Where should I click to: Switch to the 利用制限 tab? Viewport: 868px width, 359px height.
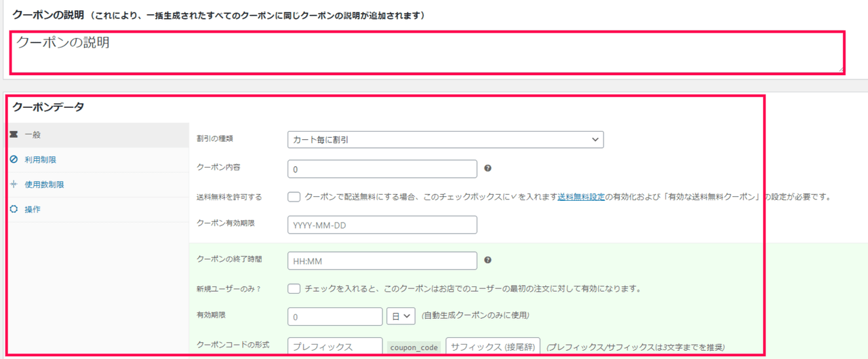point(40,159)
